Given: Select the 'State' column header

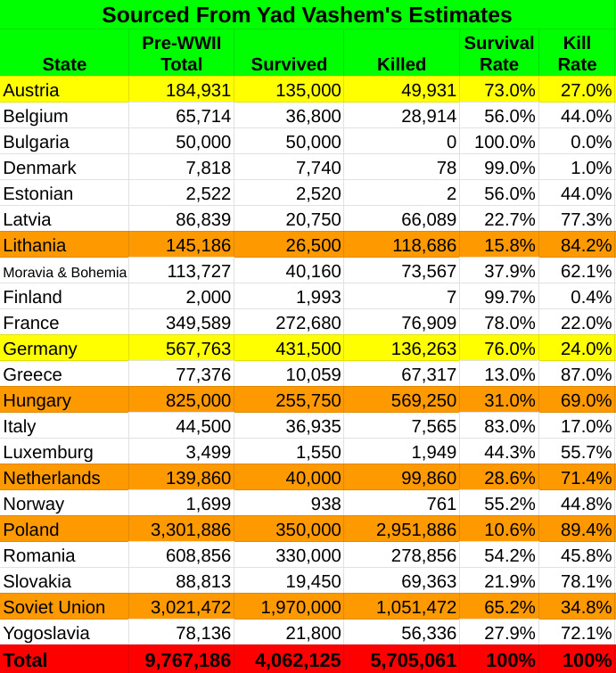Looking at the screenshot, I should (x=64, y=64).
